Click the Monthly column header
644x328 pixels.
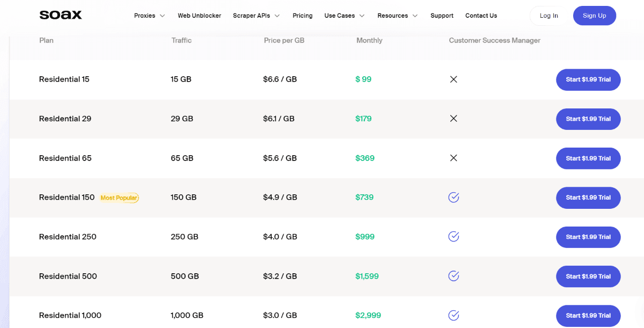(369, 40)
